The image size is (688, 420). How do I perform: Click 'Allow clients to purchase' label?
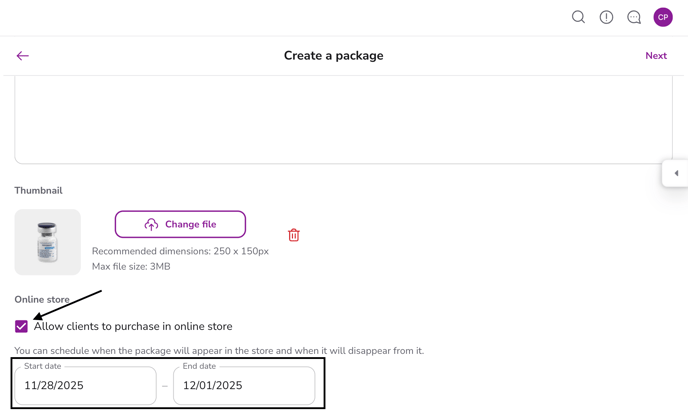[x=133, y=326]
